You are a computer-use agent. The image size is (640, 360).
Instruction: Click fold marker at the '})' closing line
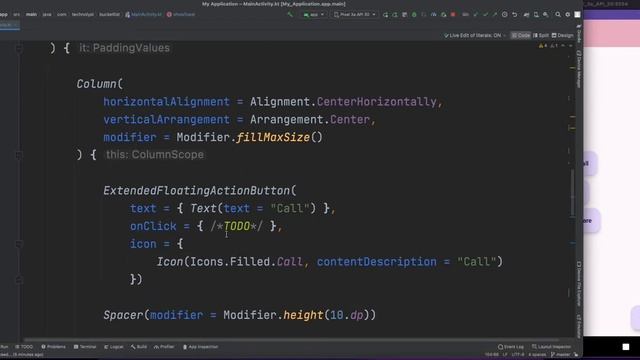coord(19,280)
